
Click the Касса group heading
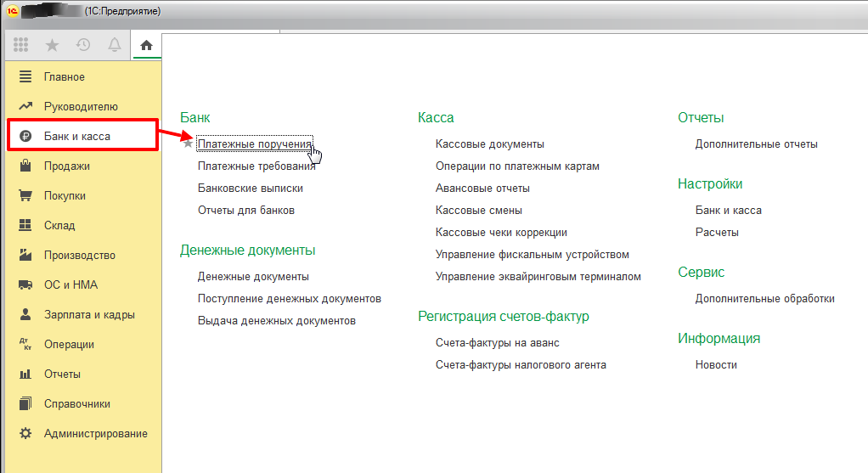[436, 117]
